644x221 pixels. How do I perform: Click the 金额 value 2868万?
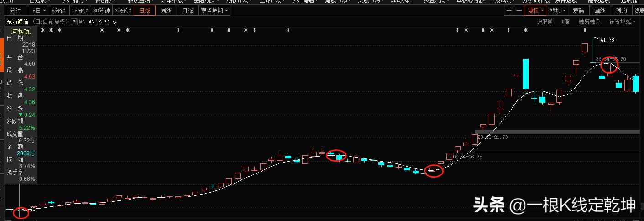tap(26, 153)
